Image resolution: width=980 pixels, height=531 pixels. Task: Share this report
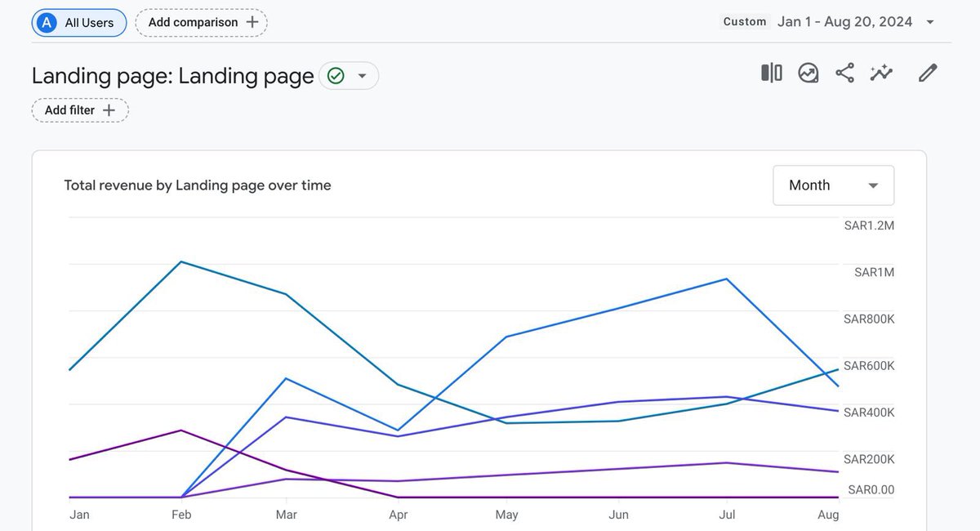[x=845, y=73]
